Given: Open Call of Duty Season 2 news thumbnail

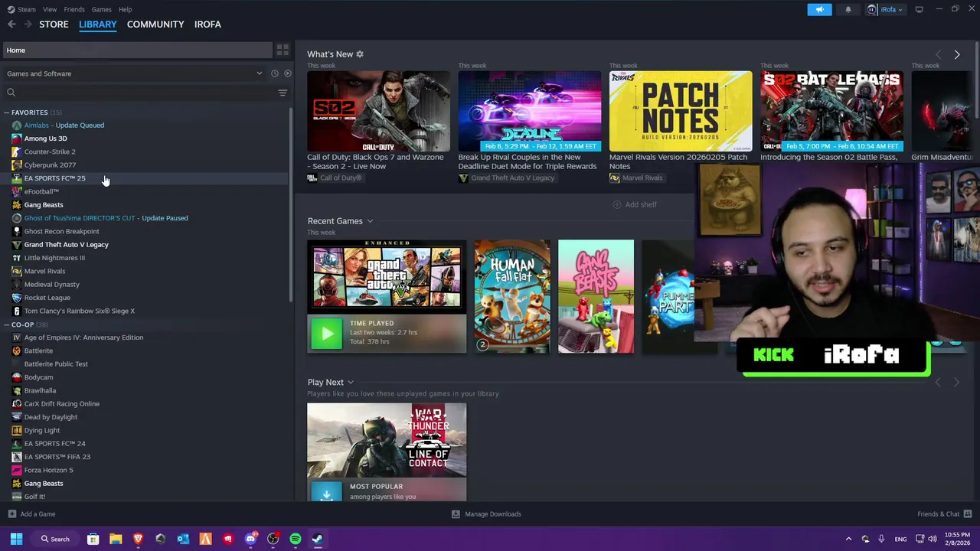Looking at the screenshot, I should (378, 112).
